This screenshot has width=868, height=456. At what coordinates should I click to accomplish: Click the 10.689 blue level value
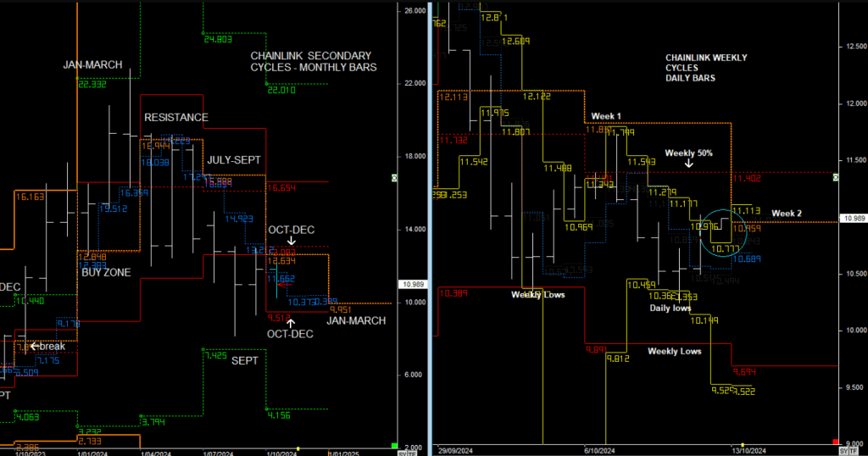pyautogui.click(x=747, y=259)
